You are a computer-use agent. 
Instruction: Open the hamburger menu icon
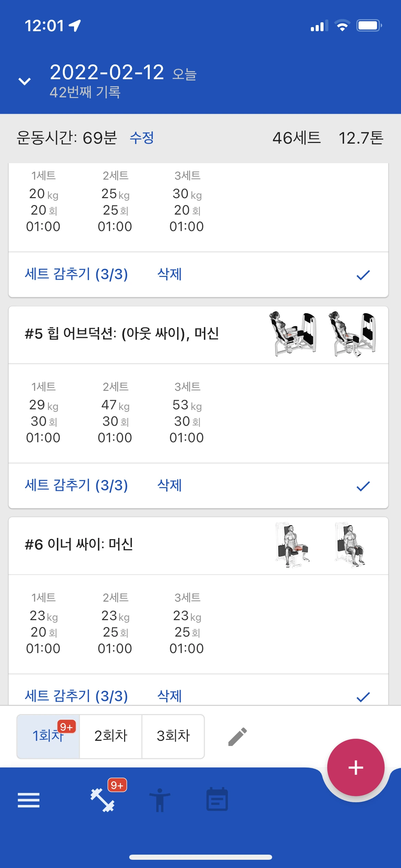click(28, 800)
